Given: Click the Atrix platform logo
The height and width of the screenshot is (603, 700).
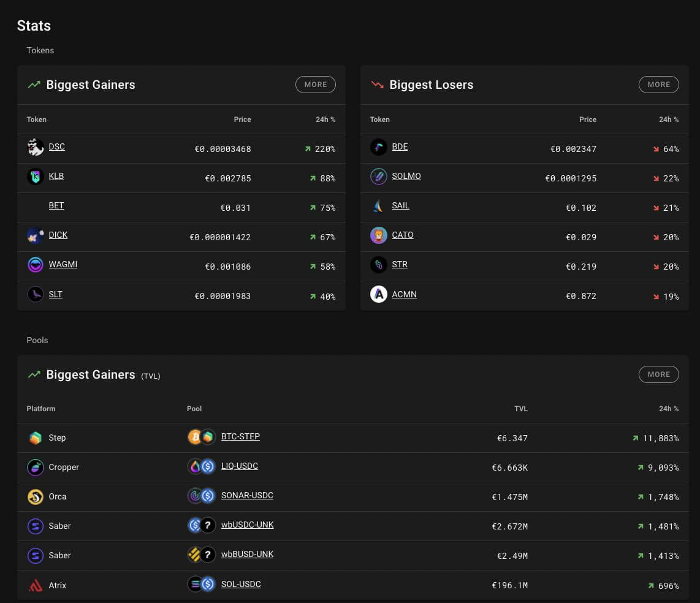Looking at the screenshot, I should [x=36, y=585].
